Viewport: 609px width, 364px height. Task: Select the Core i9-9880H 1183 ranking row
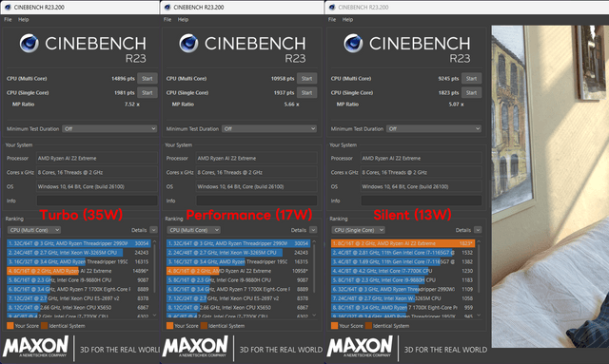(x=403, y=279)
